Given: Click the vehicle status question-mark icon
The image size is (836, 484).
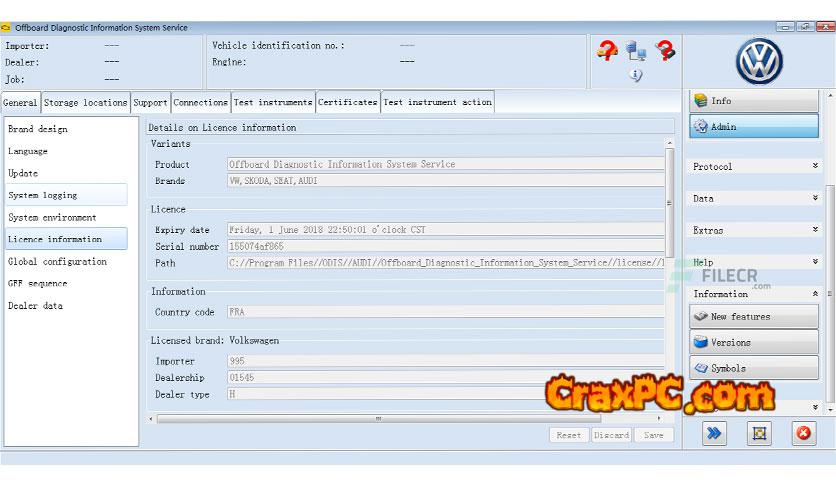Looking at the screenshot, I should point(607,51).
